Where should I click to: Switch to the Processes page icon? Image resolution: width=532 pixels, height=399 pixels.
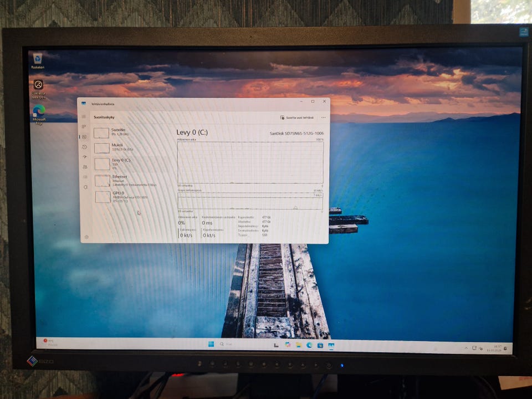[x=84, y=126]
